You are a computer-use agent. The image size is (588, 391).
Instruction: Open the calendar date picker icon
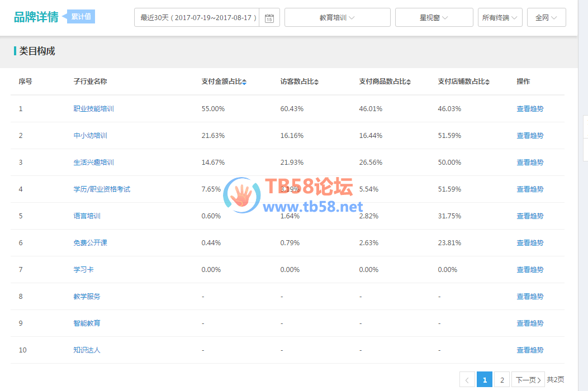click(x=269, y=18)
